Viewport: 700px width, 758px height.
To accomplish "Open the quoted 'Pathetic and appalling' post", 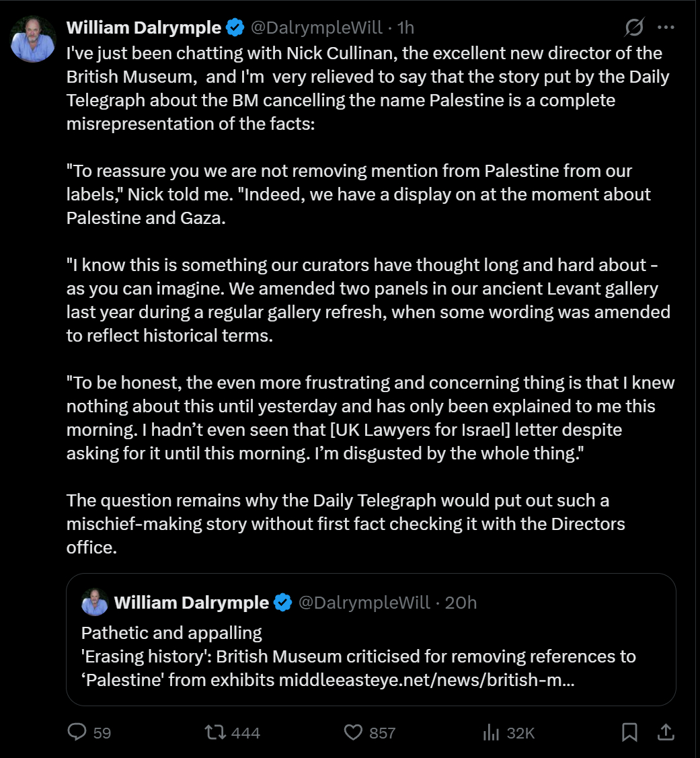I will (x=171, y=633).
